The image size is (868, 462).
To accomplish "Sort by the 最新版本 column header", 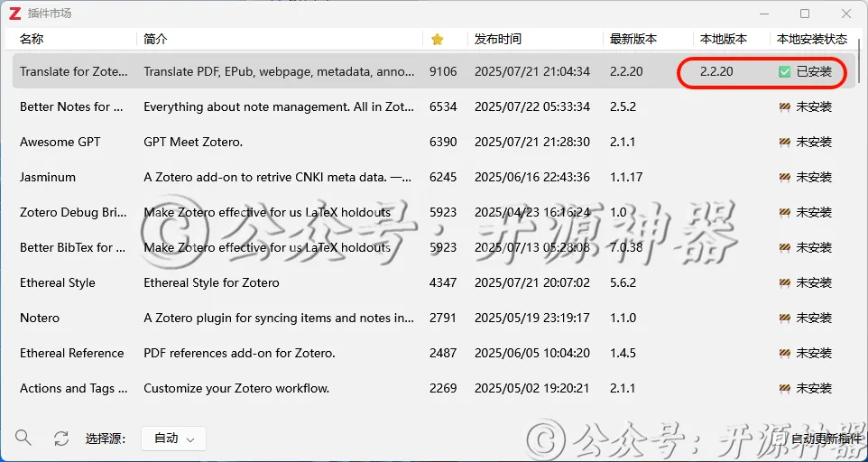I will [633, 40].
